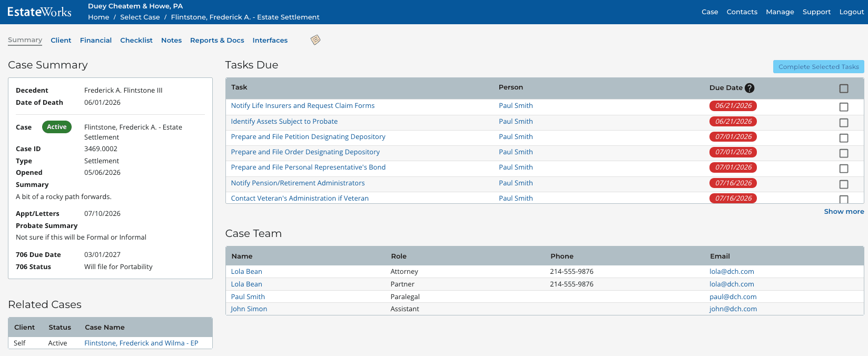Click the 07/16/2026 badge for Notify Pension task

(733, 183)
